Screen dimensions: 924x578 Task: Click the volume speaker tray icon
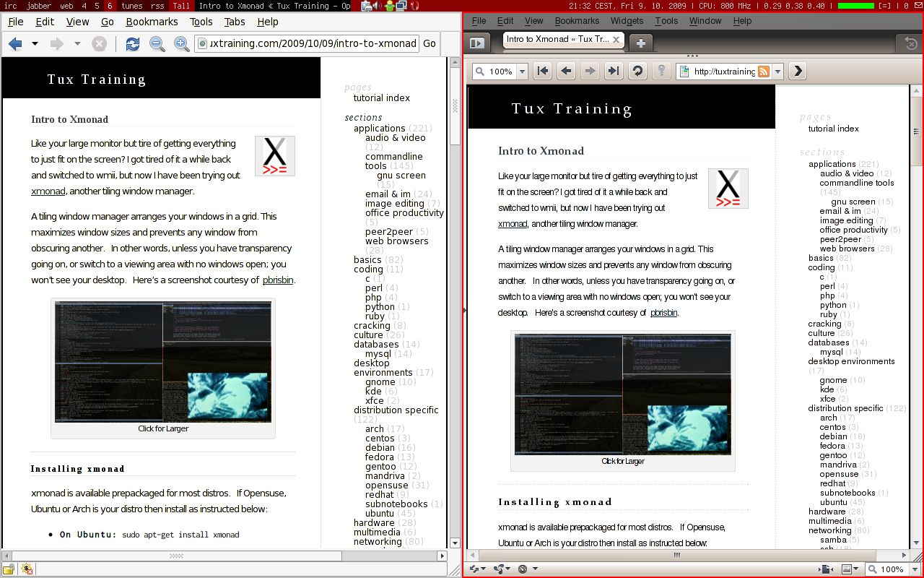[x=378, y=6]
